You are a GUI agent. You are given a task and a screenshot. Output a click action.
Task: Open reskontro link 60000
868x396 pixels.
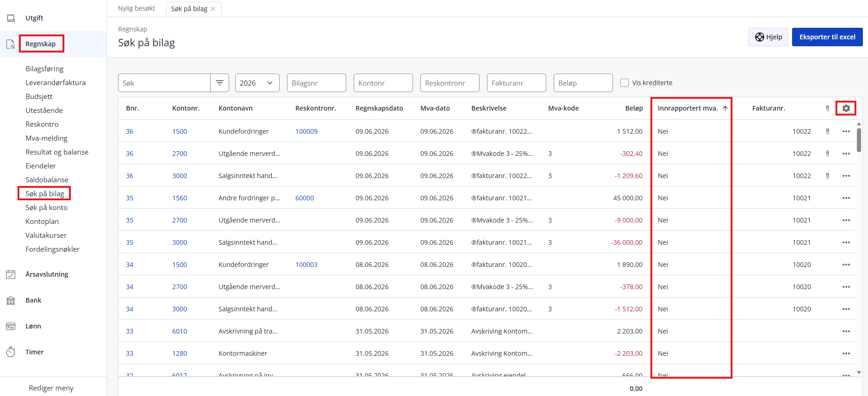point(305,198)
